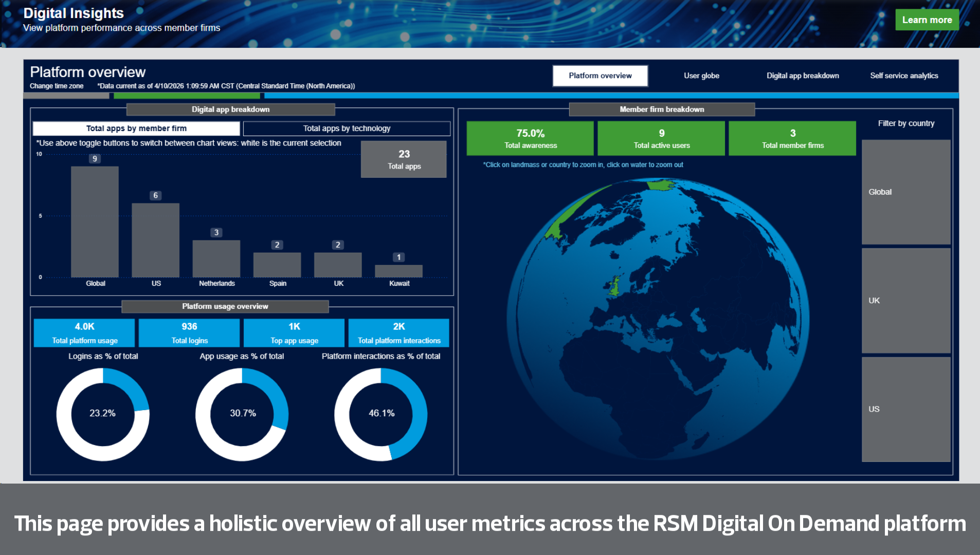Click the Total platform usage card
This screenshot has width=980, height=555.
(x=84, y=333)
